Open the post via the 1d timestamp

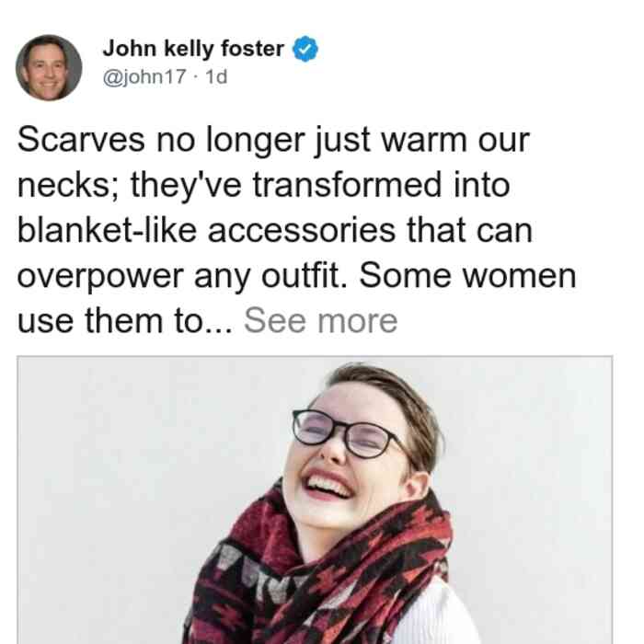click(x=216, y=76)
